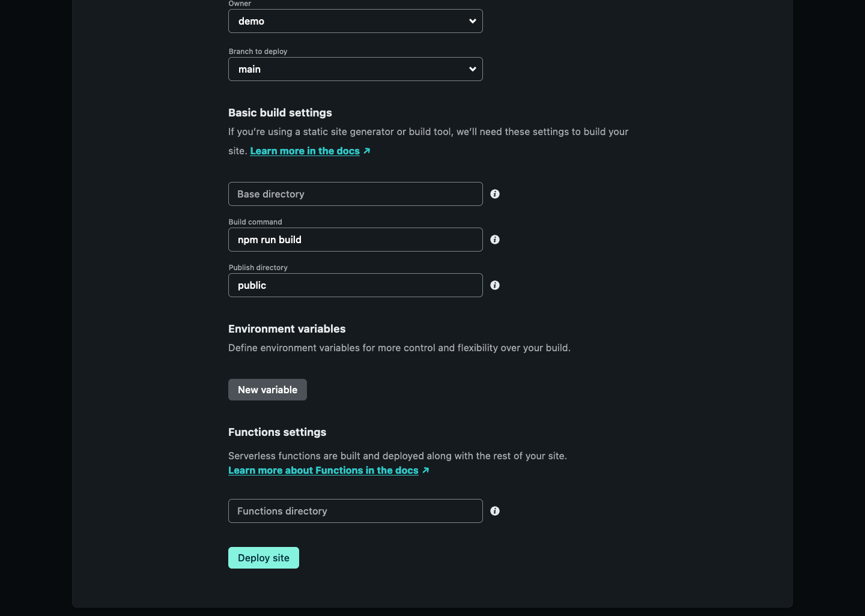This screenshot has width=865, height=616.
Task: Click info icon beside Build command field
Action: click(x=495, y=240)
